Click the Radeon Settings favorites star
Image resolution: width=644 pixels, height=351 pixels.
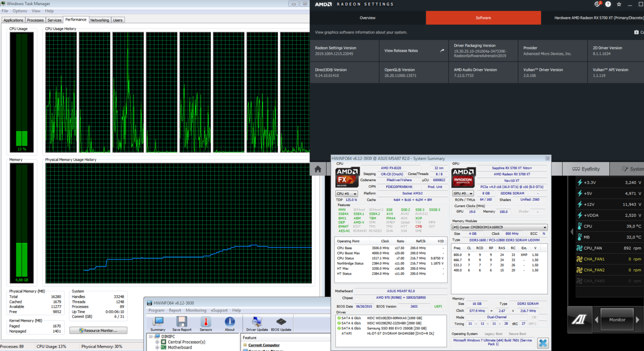point(619,4)
